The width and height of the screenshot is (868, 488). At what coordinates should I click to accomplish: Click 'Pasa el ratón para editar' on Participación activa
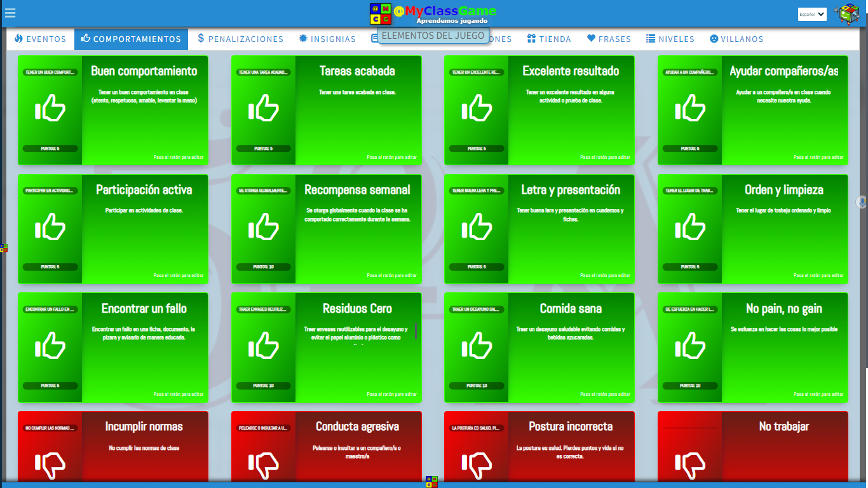coord(179,276)
